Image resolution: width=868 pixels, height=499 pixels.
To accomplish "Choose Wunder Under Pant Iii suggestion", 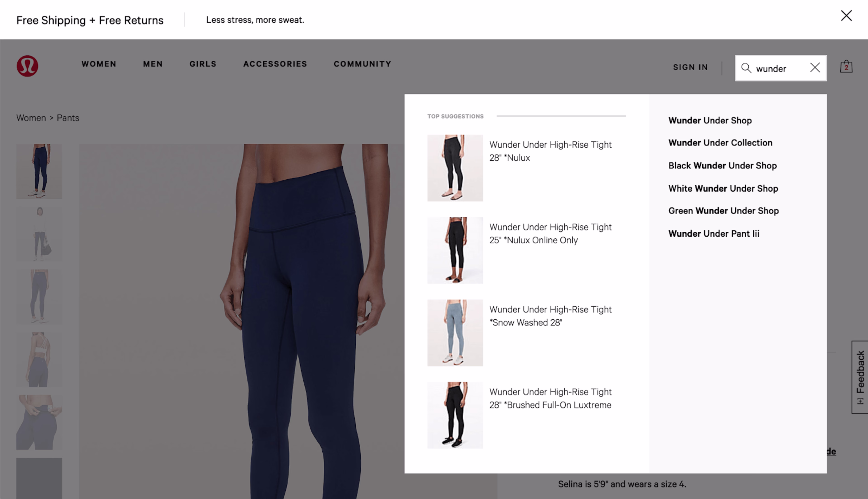I will click(714, 233).
